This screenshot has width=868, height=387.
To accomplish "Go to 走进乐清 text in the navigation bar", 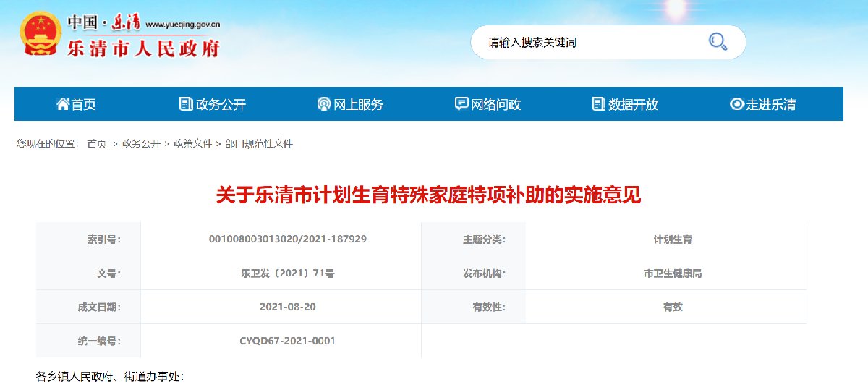I will pos(771,105).
